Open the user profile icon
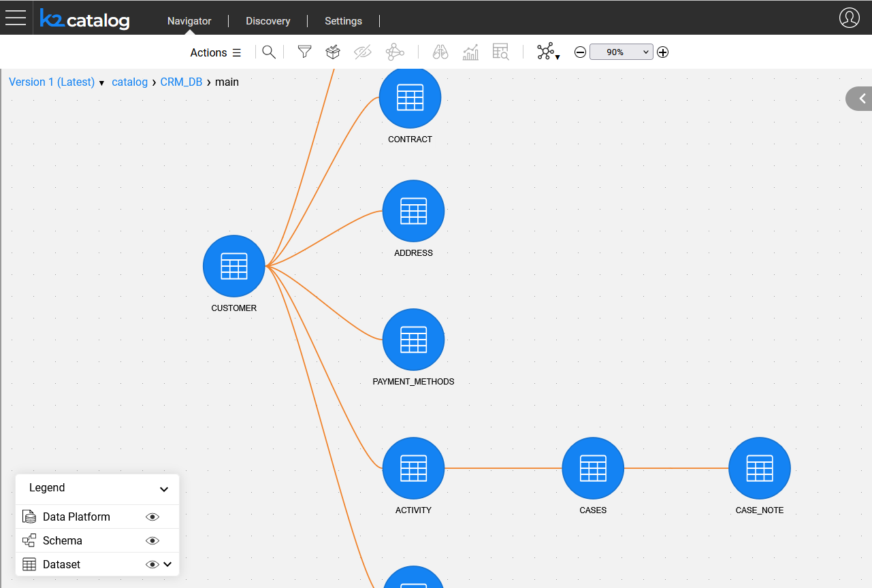872x588 pixels. click(849, 18)
